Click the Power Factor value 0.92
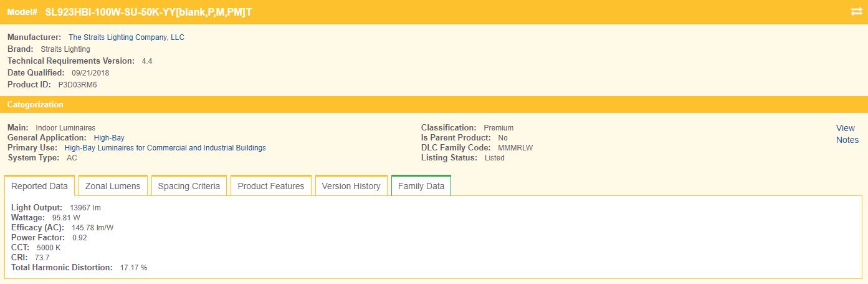The height and width of the screenshot is (284, 868). coord(80,237)
